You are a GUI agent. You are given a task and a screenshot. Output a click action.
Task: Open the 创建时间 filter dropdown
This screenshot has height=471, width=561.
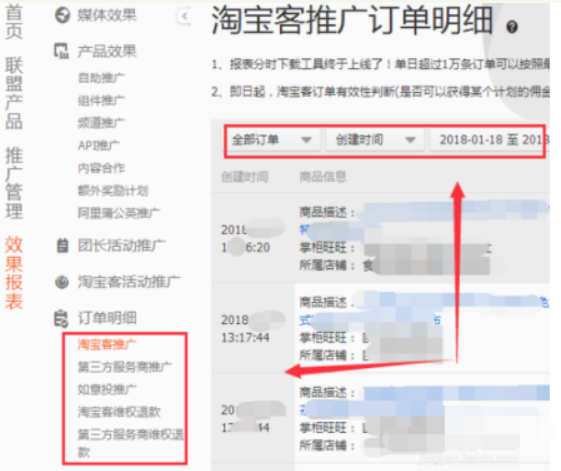coord(375,140)
